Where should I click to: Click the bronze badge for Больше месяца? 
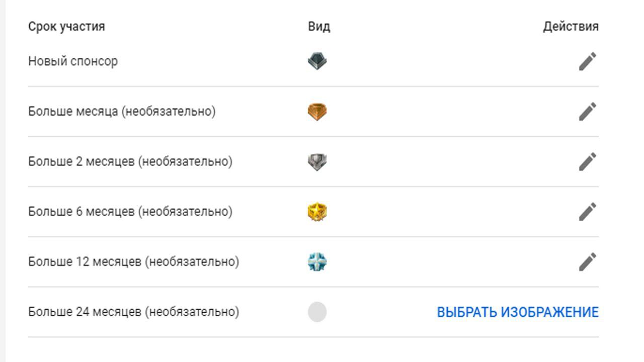tap(317, 112)
